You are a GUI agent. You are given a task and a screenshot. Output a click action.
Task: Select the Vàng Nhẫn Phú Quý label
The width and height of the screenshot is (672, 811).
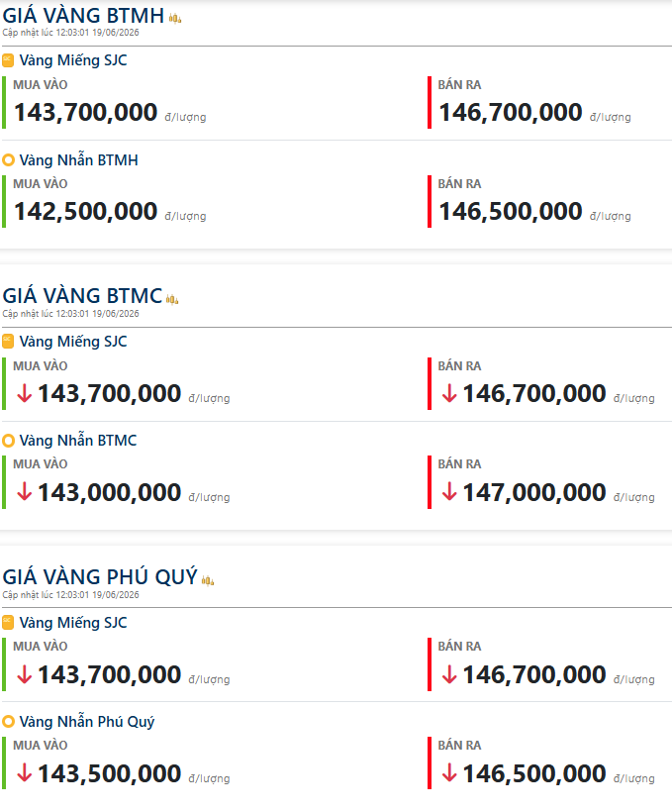coord(87,722)
